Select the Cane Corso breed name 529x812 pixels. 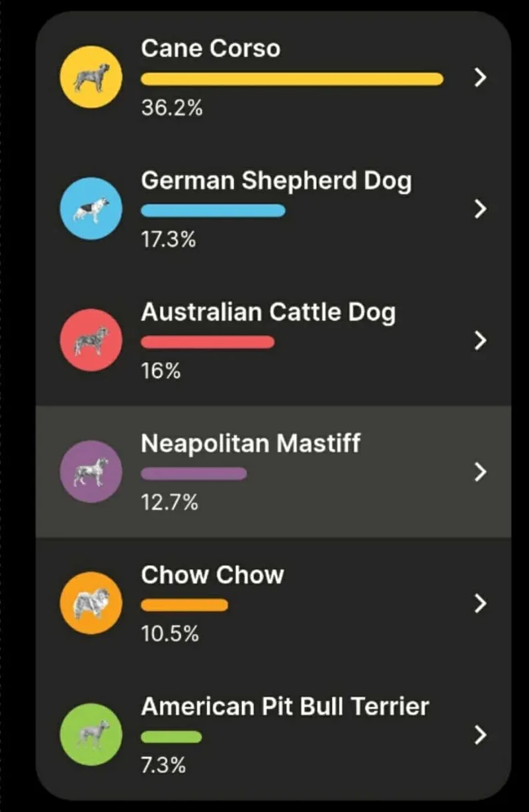pos(210,48)
